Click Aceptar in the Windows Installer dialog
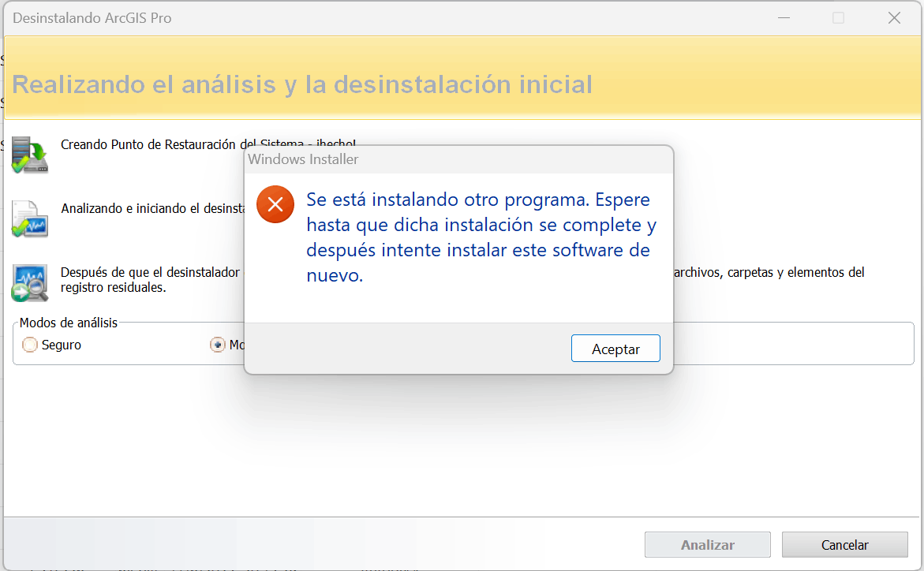 pyautogui.click(x=615, y=349)
